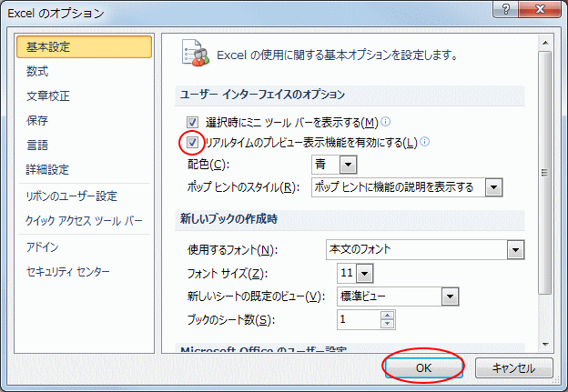Increase ブックのシート数 with up arrow
Image resolution: width=568 pixels, height=392 pixels.
(388, 315)
